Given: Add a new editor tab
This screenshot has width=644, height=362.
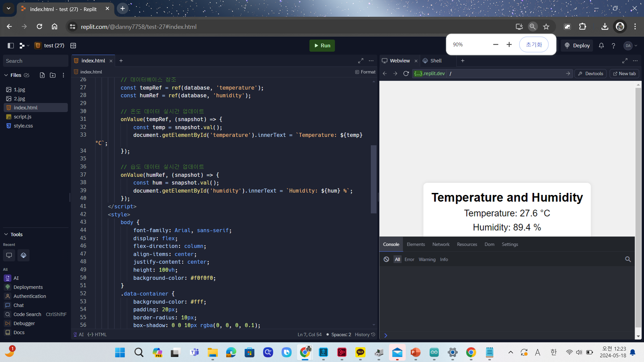Looking at the screenshot, I should (121, 61).
